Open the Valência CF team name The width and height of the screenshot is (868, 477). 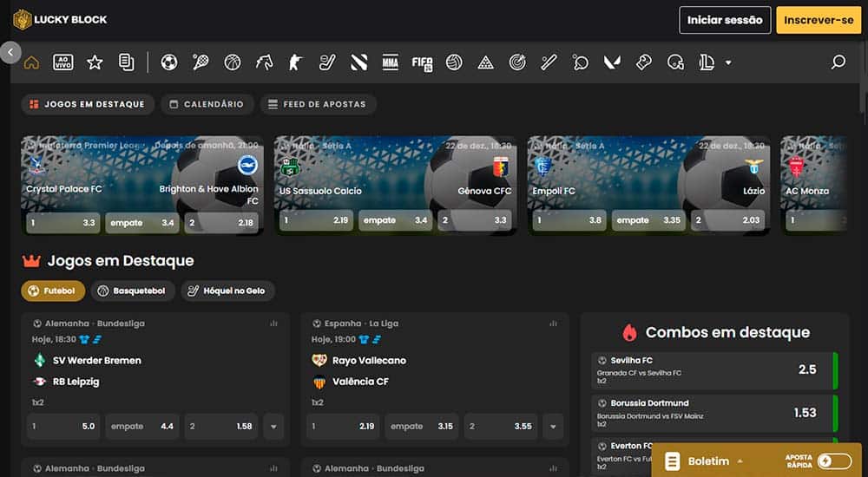tap(360, 382)
